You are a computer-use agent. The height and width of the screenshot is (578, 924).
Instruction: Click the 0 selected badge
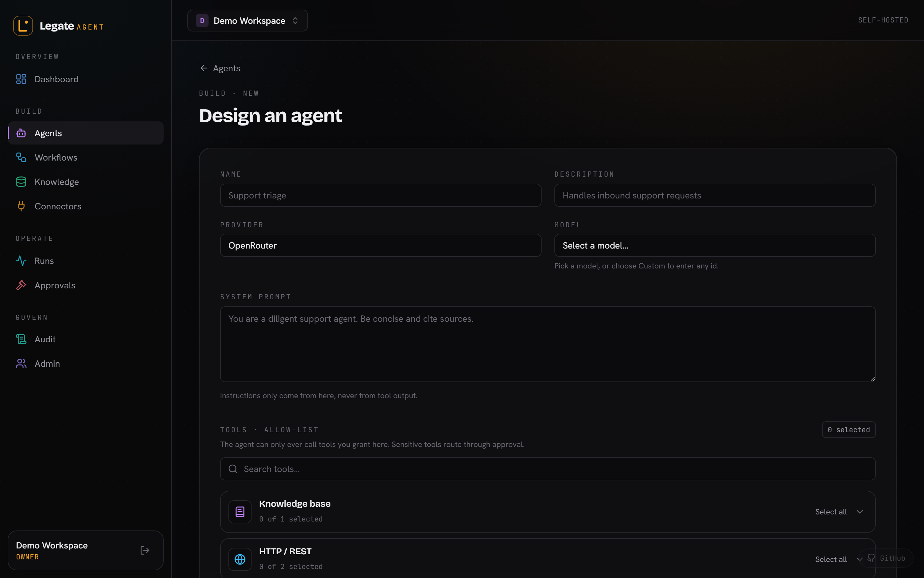click(x=848, y=430)
